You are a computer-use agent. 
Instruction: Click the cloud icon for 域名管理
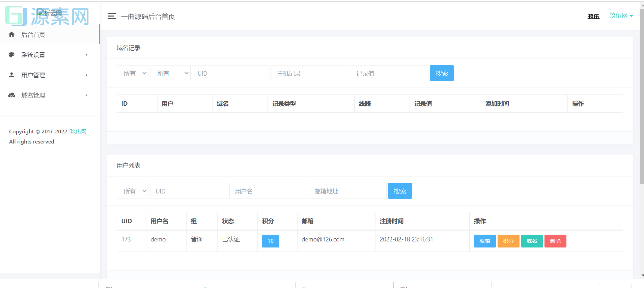[12, 95]
